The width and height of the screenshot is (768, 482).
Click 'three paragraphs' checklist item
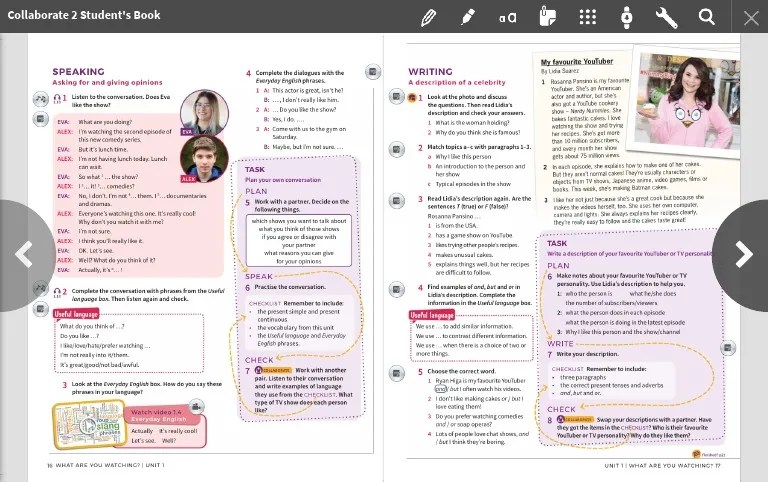tap(583, 378)
